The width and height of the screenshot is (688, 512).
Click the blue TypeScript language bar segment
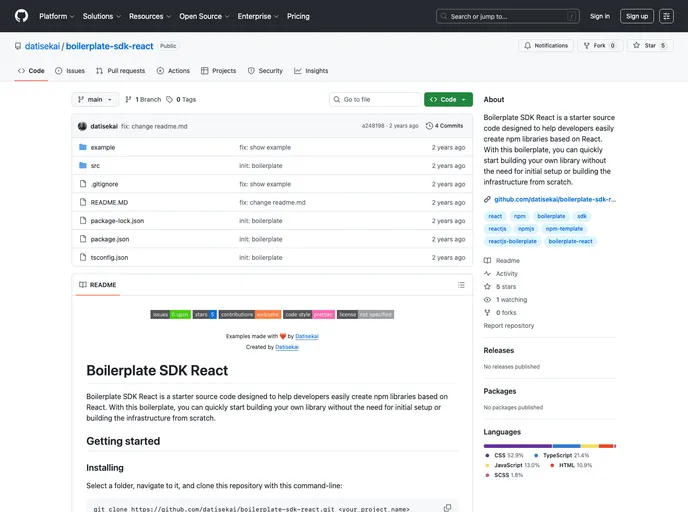(x=567, y=446)
